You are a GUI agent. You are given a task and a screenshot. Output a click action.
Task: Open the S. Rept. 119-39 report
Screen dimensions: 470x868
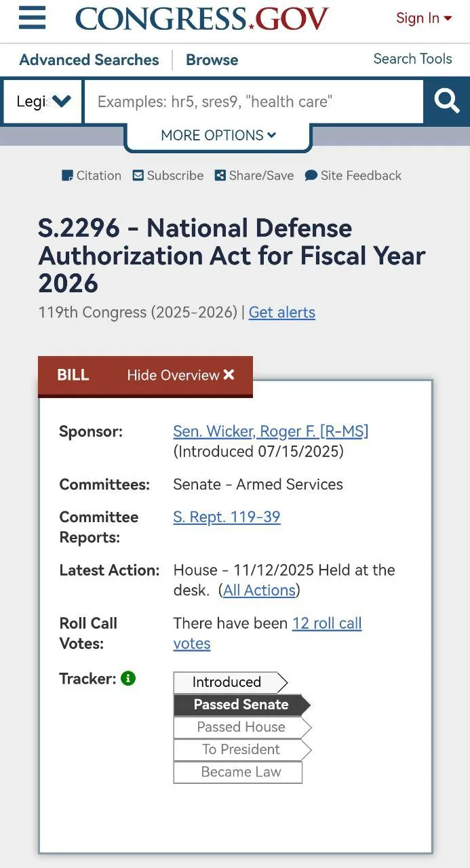tap(227, 517)
